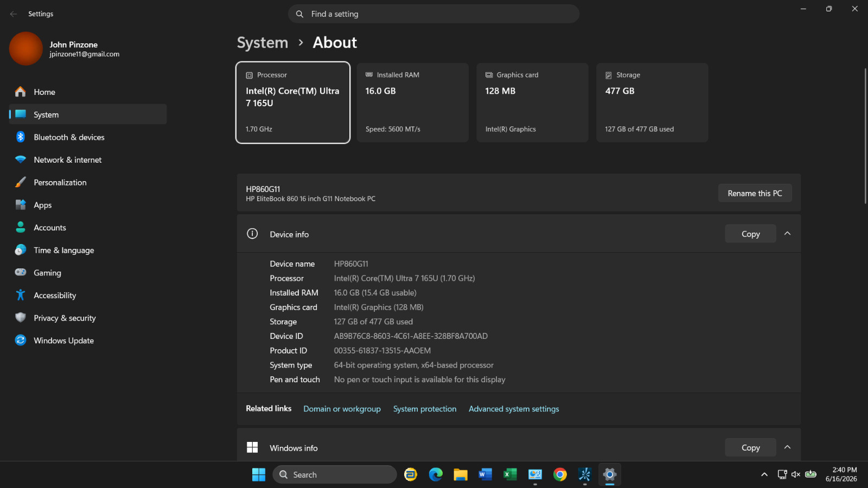Click the Gaming controller icon

21,272
